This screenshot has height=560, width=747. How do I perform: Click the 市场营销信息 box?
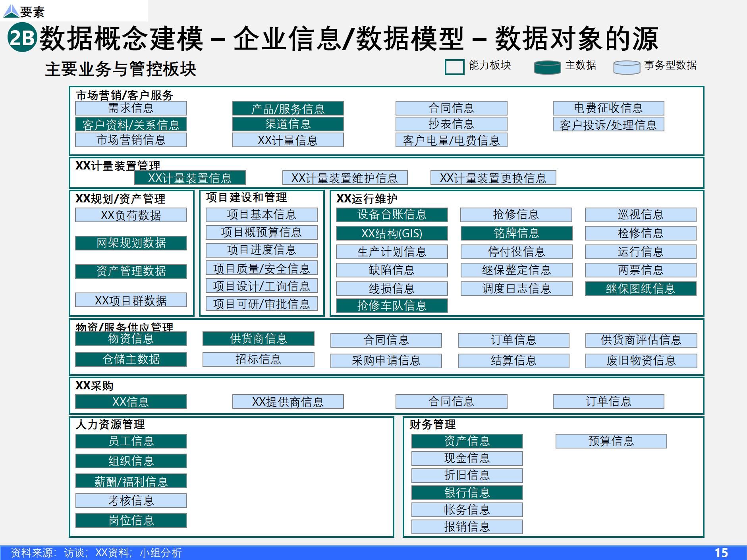click(x=131, y=140)
